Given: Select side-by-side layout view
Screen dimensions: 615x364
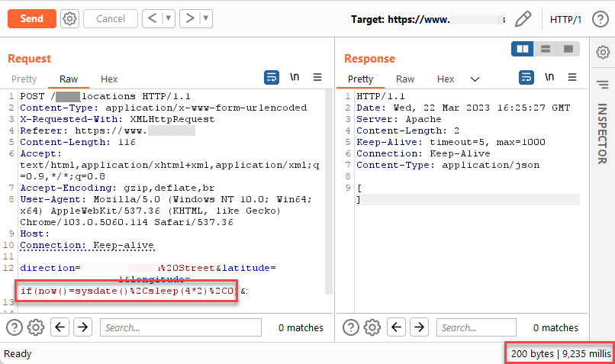Looking at the screenshot, I should click(523, 49).
